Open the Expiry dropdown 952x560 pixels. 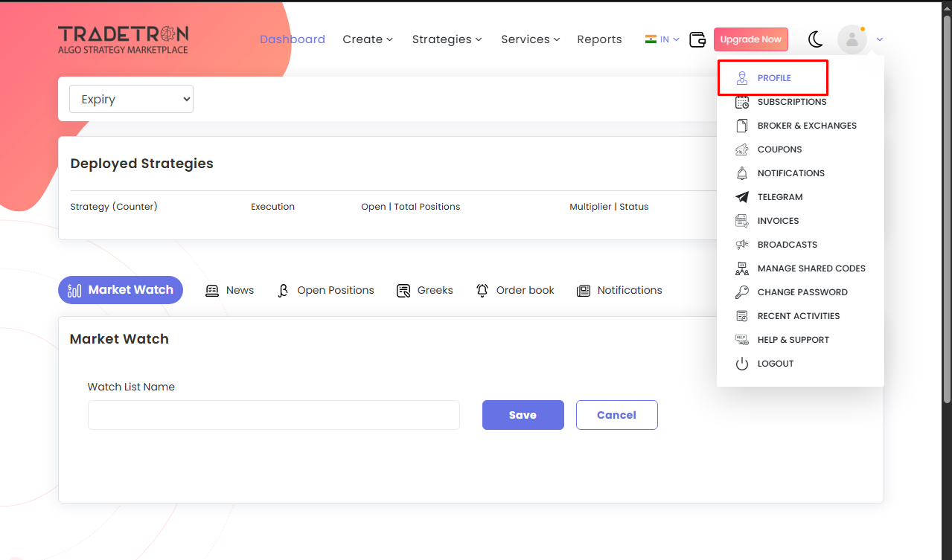[x=131, y=100]
